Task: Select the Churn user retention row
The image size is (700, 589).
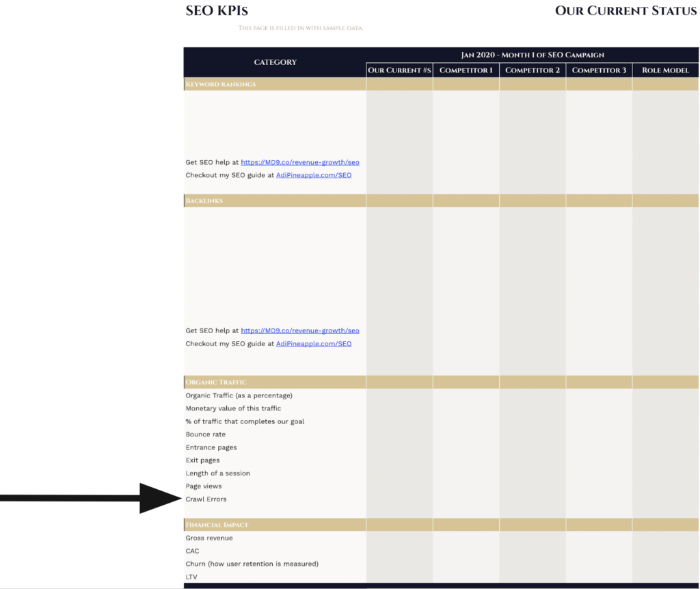Action: [x=441, y=564]
